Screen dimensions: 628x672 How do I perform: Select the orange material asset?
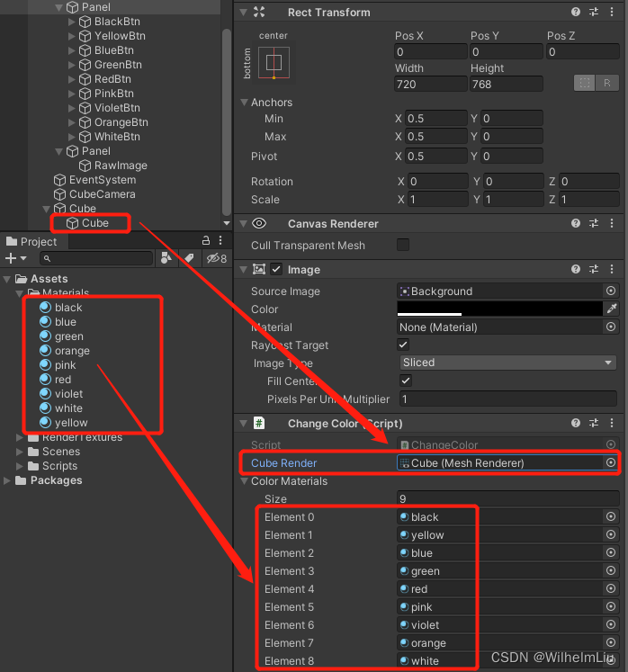72,351
